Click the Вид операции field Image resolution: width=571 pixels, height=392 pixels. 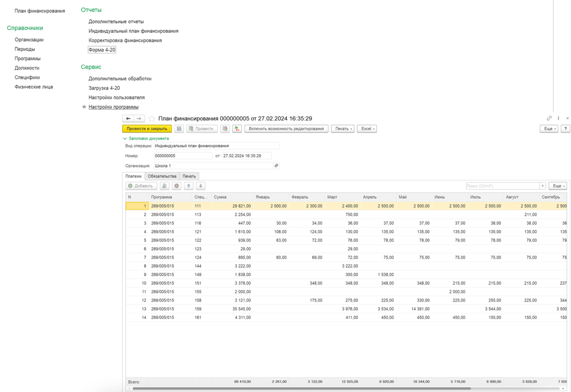coord(217,146)
